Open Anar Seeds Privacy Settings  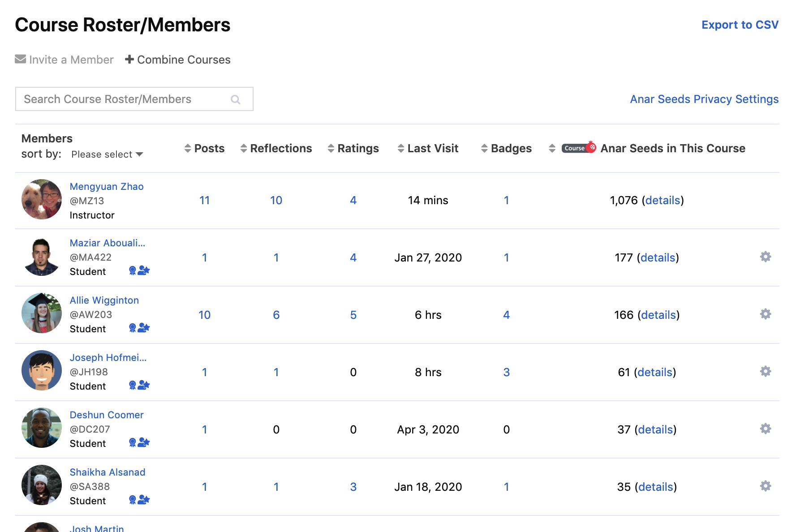[x=704, y=99]
